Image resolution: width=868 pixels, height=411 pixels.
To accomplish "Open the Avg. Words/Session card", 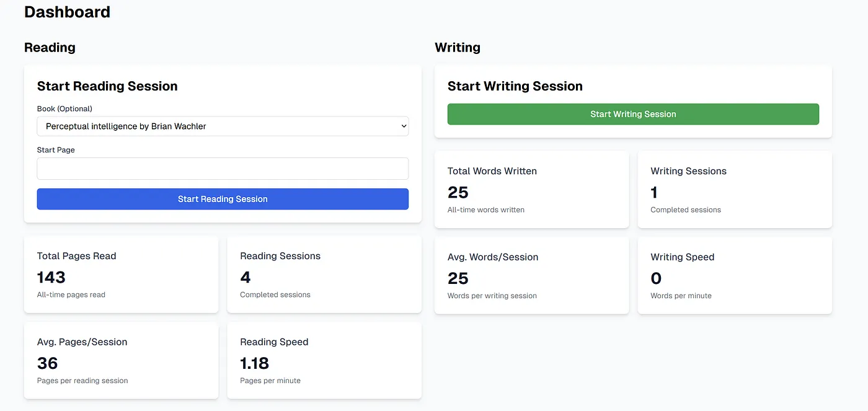I will tap(531, 275).
